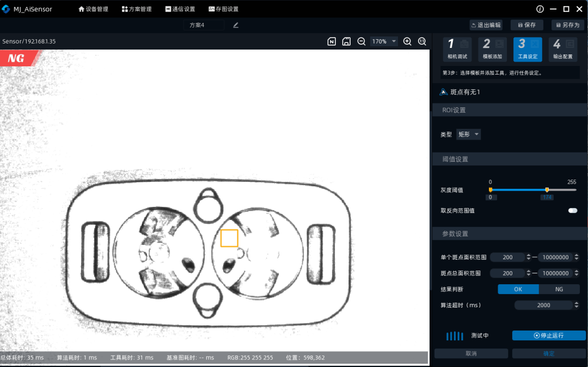The height and width of the screenshot is (367, 588).
Task: Click the 斑点有无1 tool icon in the panel
Action: click(x=443, y=91)
